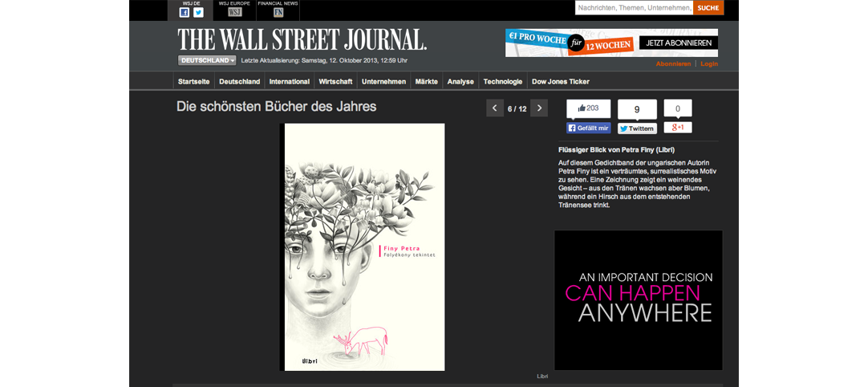Viewport: 868px width, 387px height.
Task: Open the Unternehmen navigation item
Action: (x=383, y=82)
